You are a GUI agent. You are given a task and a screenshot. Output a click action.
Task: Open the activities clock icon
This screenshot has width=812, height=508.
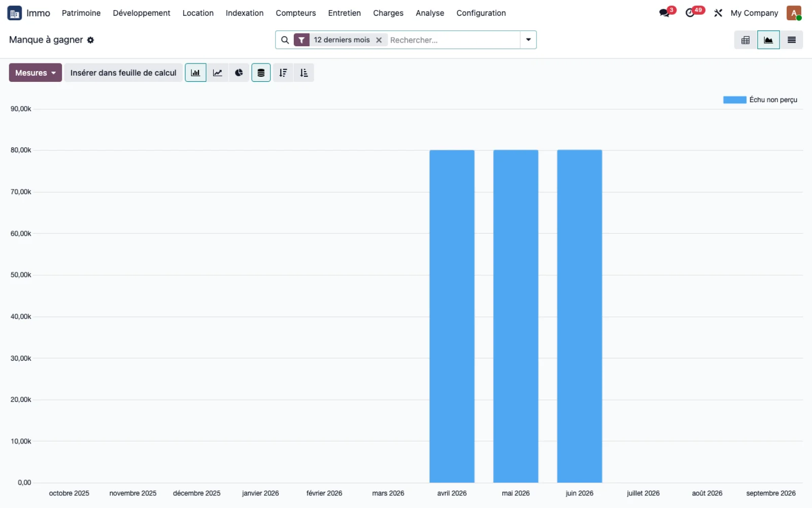[690, 13]
